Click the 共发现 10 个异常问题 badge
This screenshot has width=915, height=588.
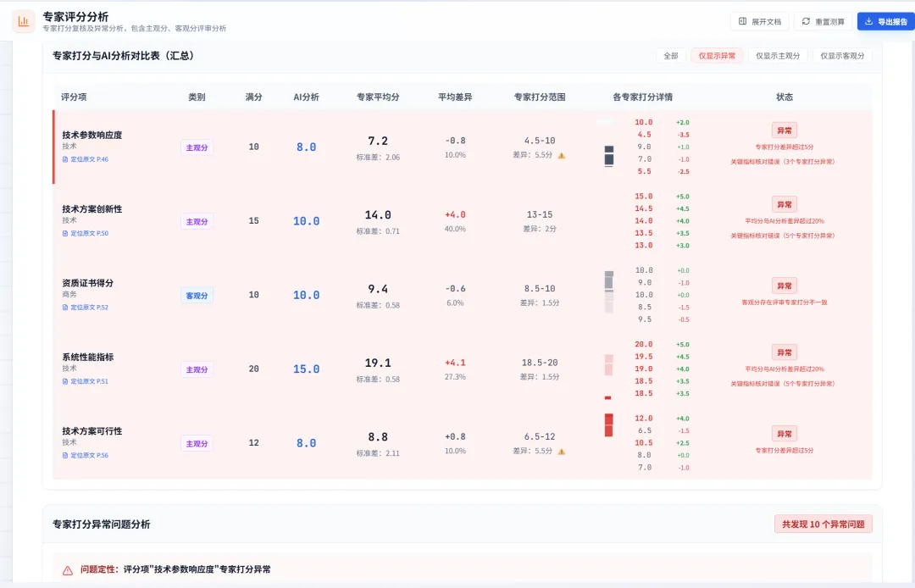pos(823,524)
